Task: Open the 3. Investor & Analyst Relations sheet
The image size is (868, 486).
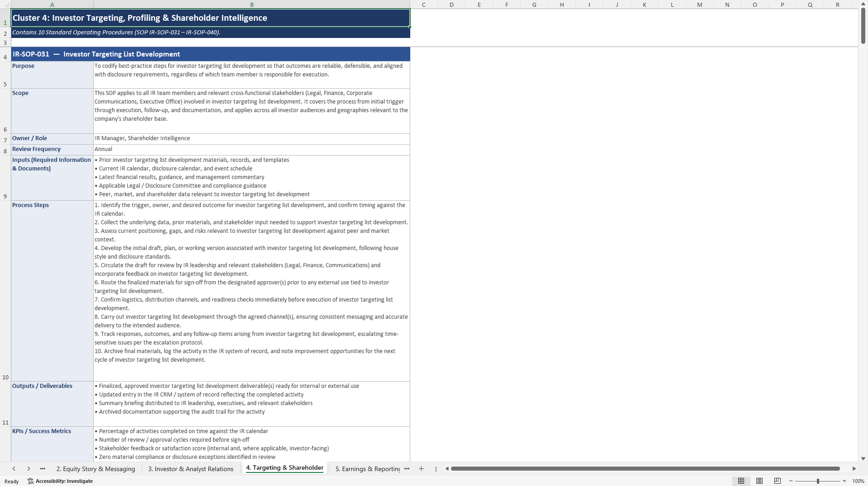Action: tap(191, 469)
